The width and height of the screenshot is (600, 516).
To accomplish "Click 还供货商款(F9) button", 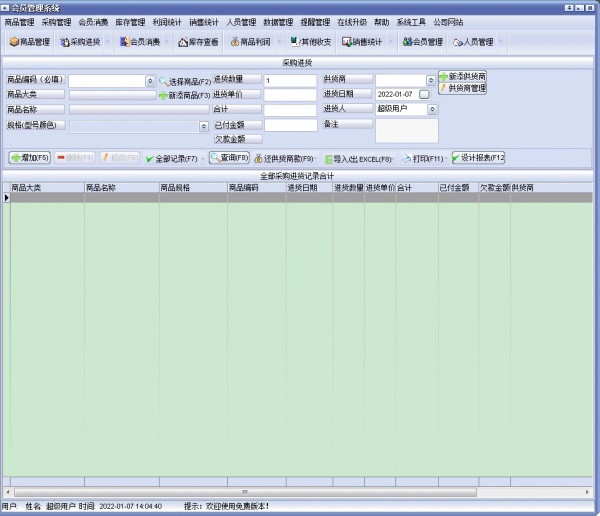I will tap(284, 158).
